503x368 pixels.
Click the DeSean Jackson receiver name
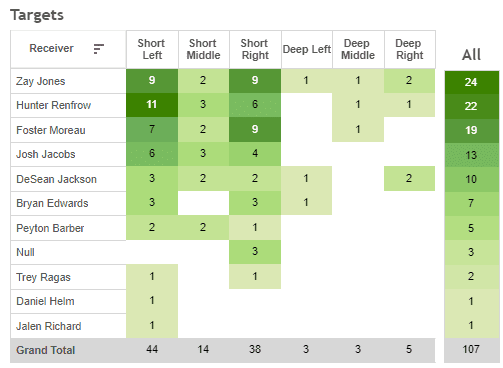pos(56,179)
